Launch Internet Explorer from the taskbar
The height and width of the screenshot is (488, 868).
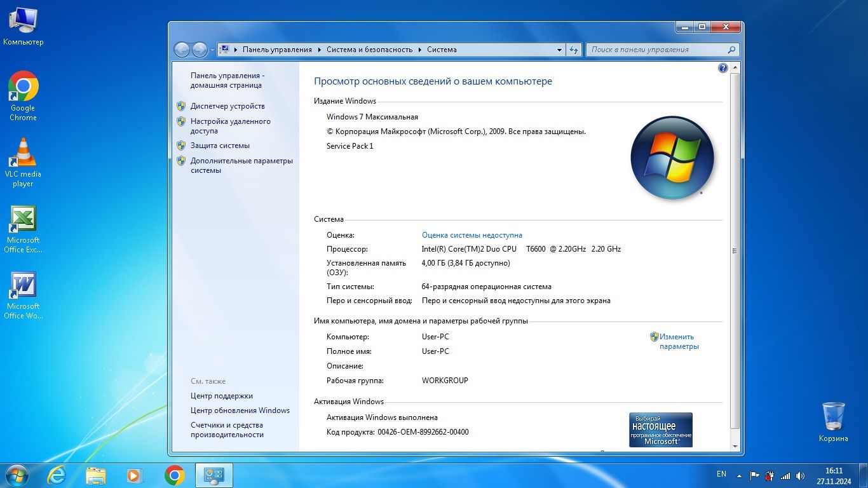click(57, 475)
